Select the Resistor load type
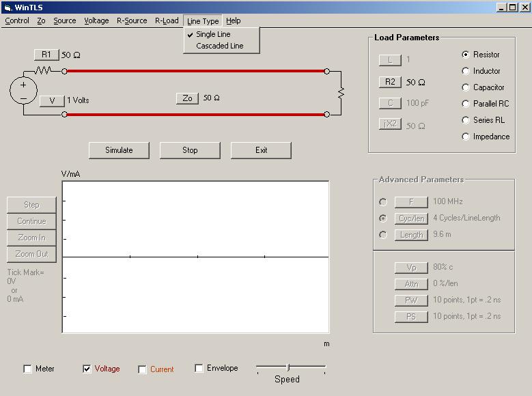 [466, 55]
